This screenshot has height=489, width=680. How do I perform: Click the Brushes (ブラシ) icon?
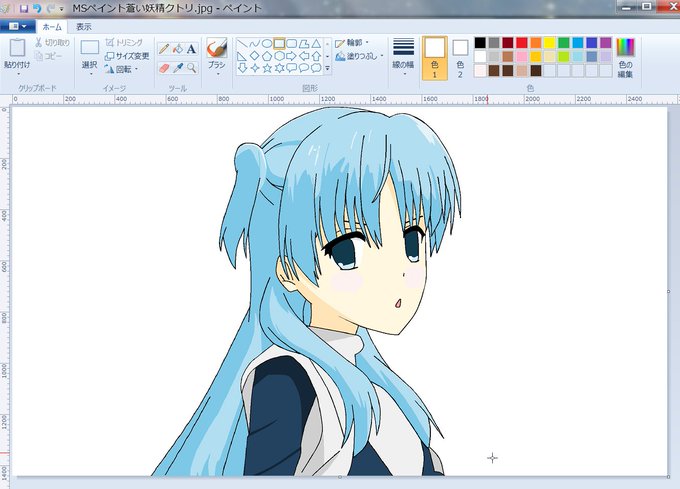(x=216, y=47)
